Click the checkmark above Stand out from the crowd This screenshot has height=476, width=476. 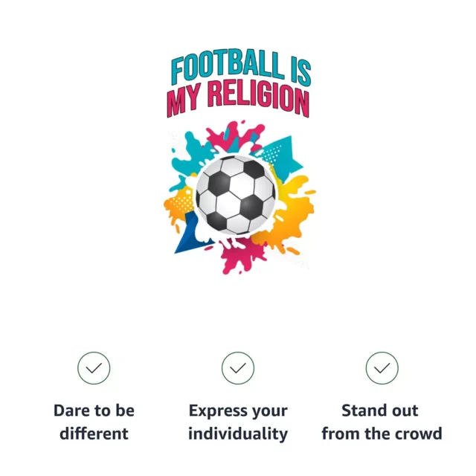(382, 368)
